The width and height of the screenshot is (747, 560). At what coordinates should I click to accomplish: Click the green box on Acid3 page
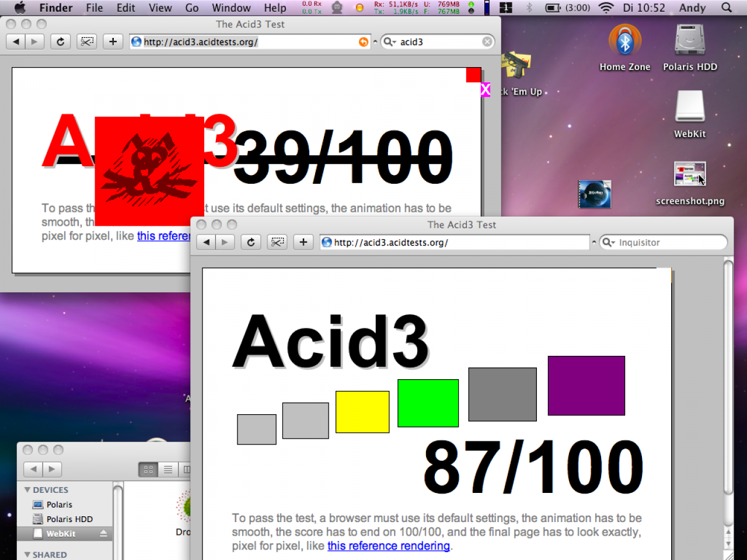tap(428, 403)
